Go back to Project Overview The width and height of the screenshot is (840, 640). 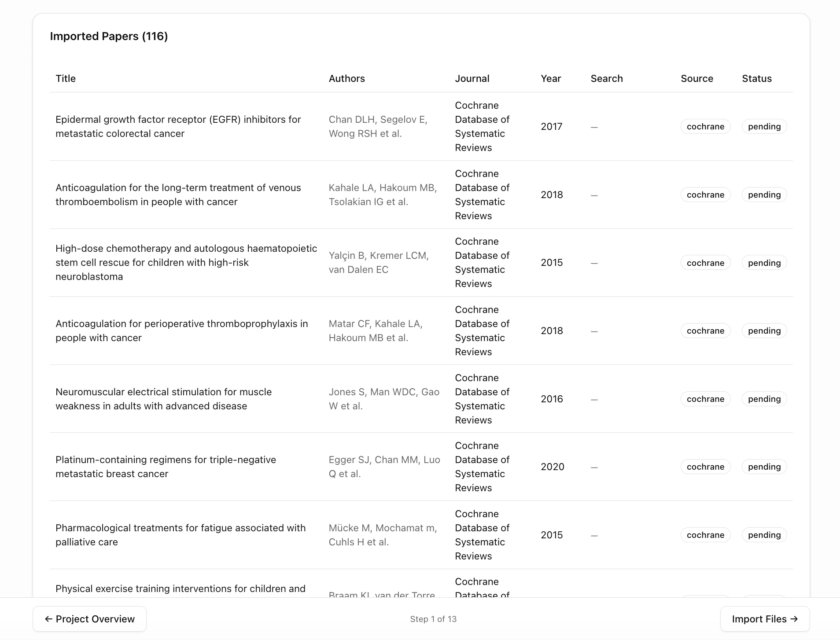pyautogui.click(x=89, y=619)
